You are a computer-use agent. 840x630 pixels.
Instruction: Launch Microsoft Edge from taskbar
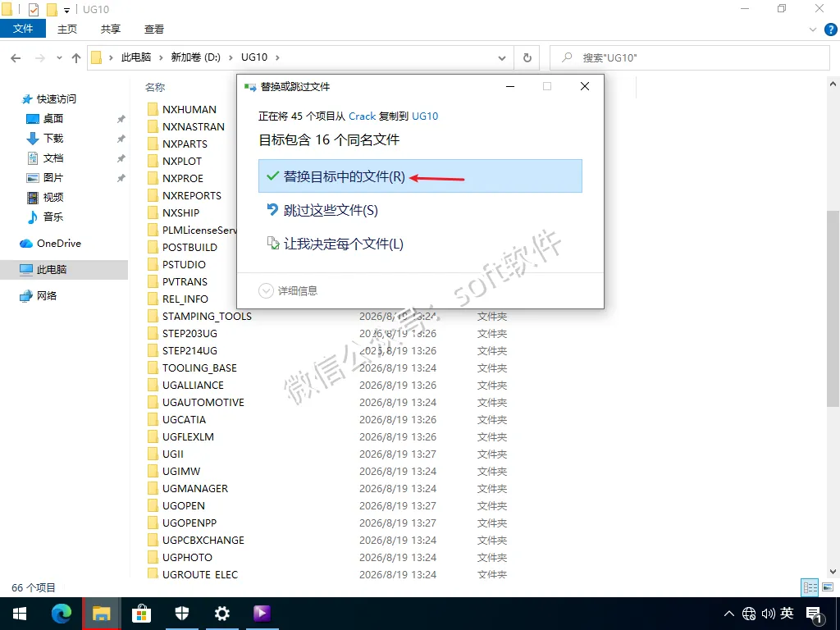point(61,614)
